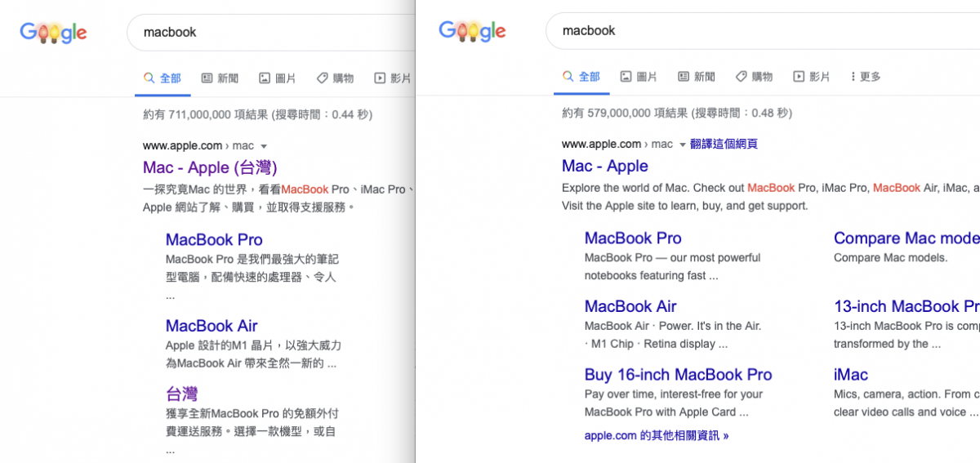
Task: Select the 新聞 tab in the left window
Action: tap(220, 78)
